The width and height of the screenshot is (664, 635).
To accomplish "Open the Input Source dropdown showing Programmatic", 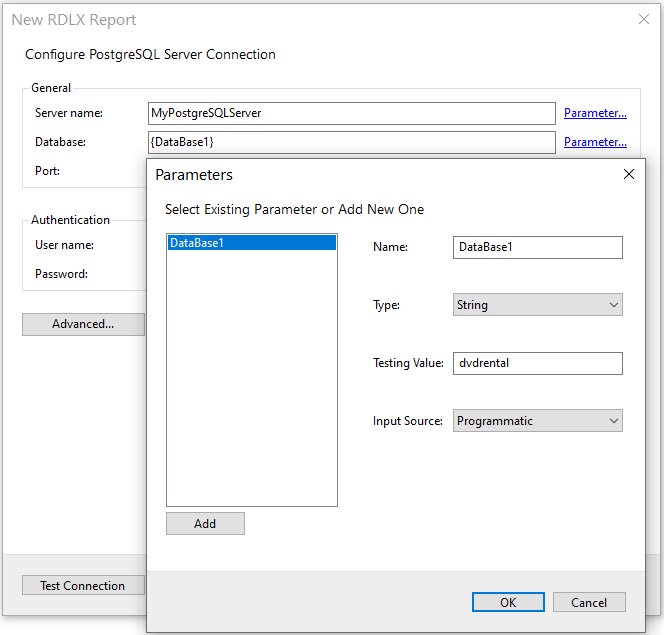I will click(538, 421).
